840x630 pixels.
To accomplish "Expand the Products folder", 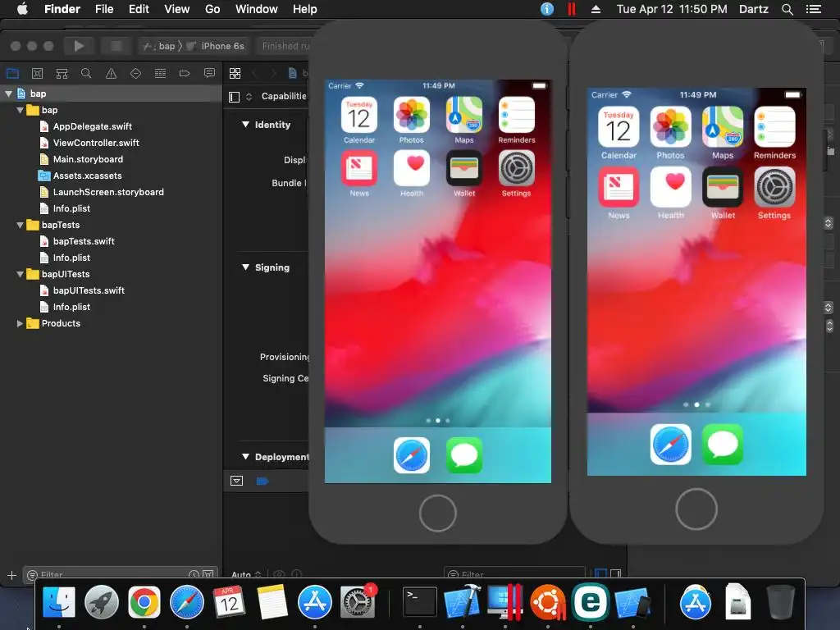I will click(x=20, y=323).
